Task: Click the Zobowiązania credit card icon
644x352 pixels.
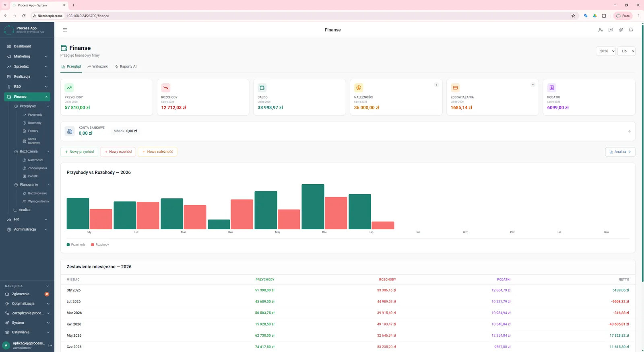Action: click(x=455, y=88)
